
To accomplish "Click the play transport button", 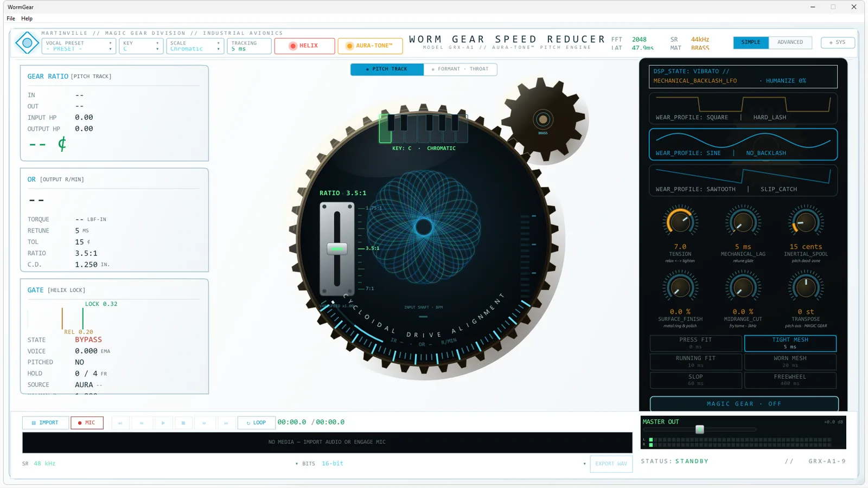I will (x=163, y=423).
